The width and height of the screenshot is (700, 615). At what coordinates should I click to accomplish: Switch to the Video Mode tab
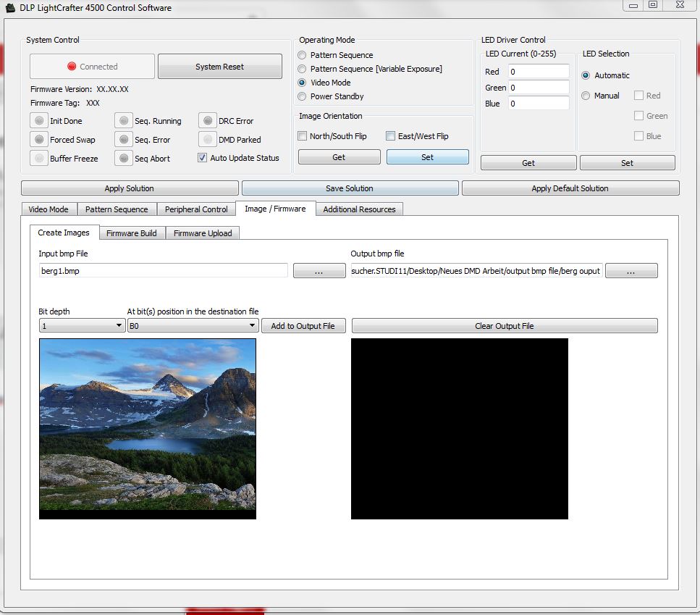pyautogui.click(x=49, y=209)
